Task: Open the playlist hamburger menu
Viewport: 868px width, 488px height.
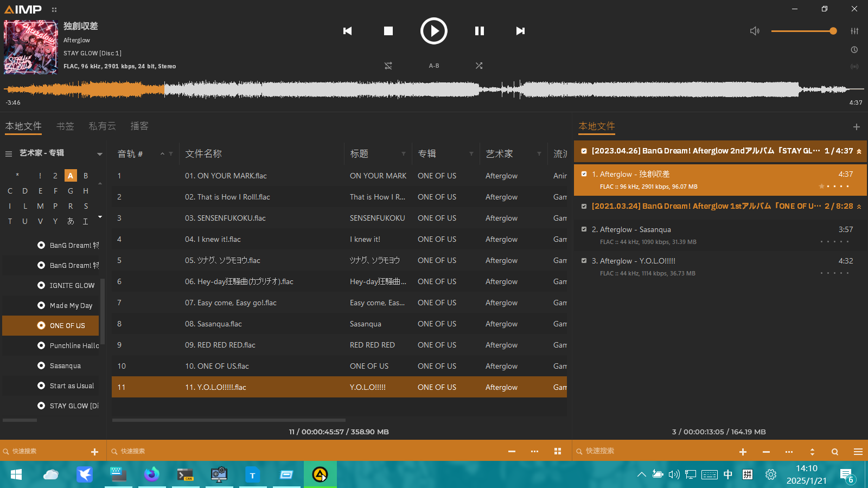Action: coord(858,452)
